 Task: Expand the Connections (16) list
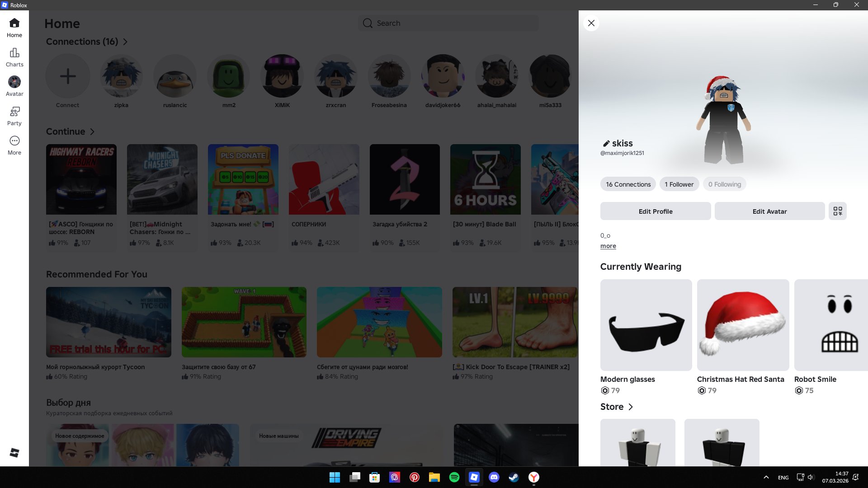(x=87, y=42)
